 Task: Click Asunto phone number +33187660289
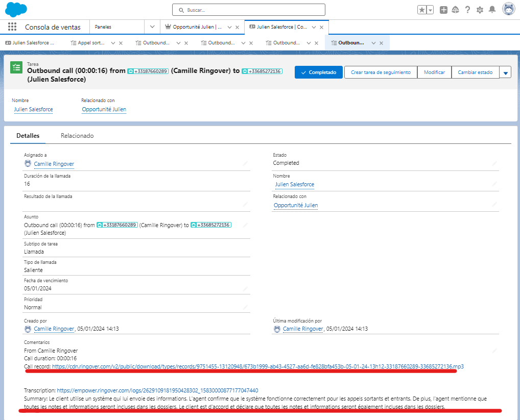click(x=117, y=225)
